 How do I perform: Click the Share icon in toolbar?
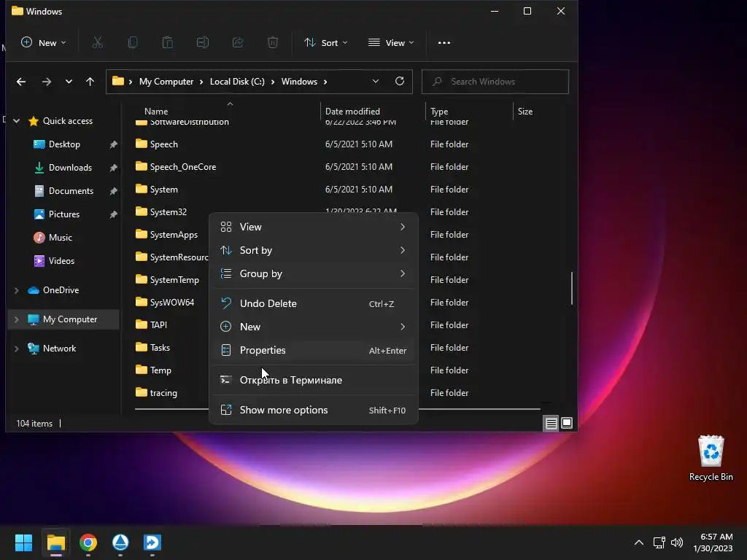click(x=238, y=43)
